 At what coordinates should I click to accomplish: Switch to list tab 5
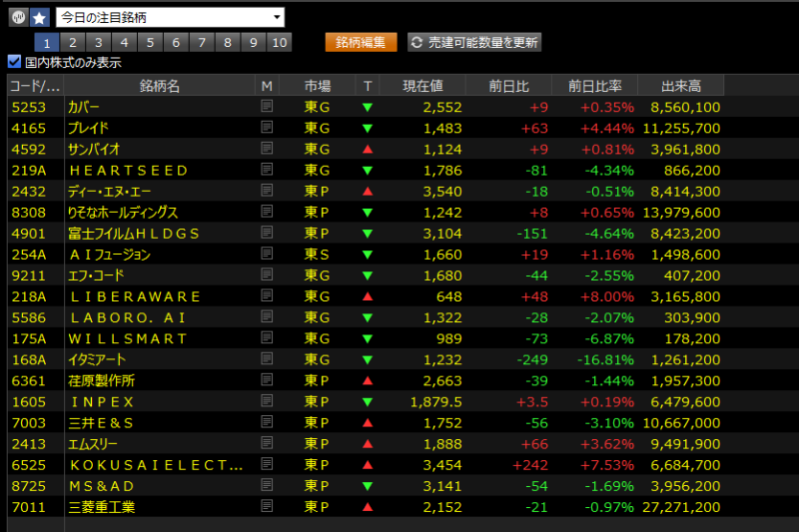(151, 42)
